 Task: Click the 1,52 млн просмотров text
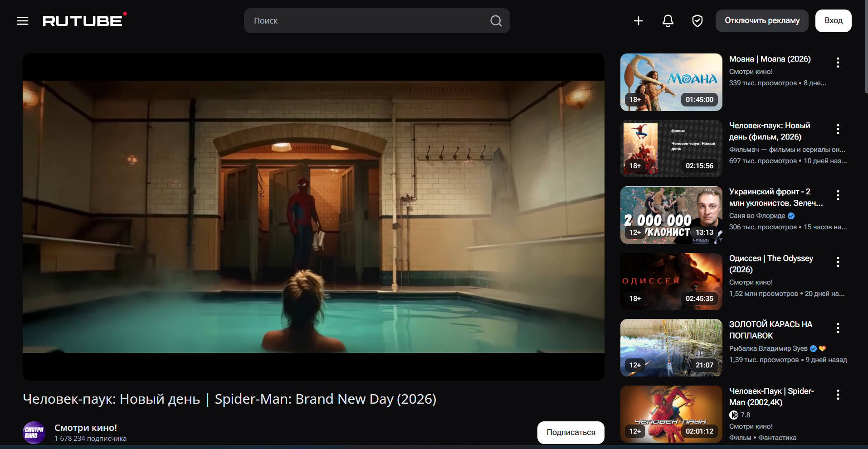point(764,294)
